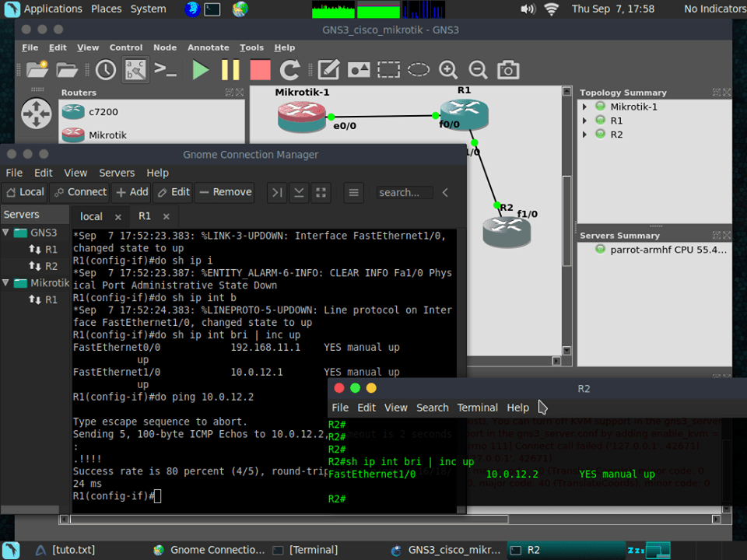Viewport: 747px width, 560px height.
Task: Close the R1 tab in Connection Manager
Action: coord(167,217)
